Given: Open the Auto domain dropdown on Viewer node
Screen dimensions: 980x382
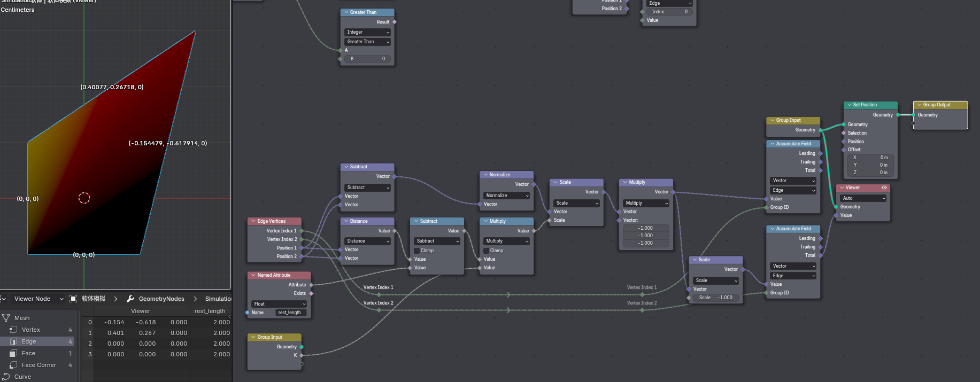Looking at the screenshot, I should pyautogui.click(x=863, y=198).
